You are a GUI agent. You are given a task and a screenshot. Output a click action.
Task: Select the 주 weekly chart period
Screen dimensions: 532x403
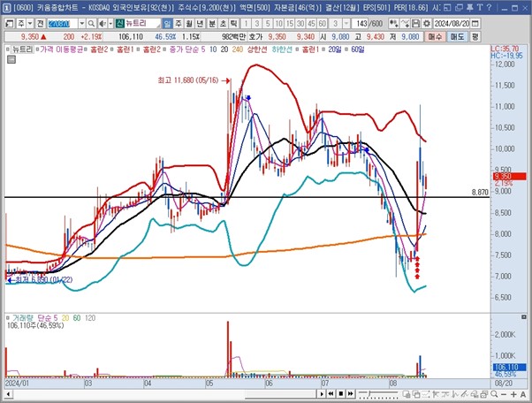point(179,23)
